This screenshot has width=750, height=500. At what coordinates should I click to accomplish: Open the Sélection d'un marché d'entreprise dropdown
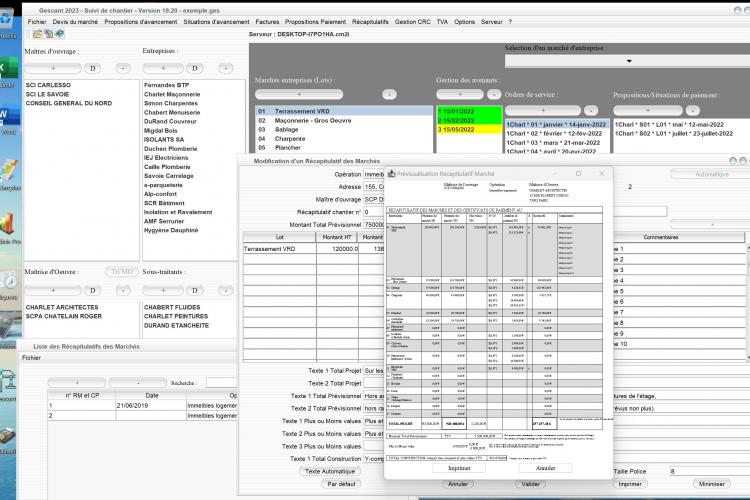click(x=629, y=61)
